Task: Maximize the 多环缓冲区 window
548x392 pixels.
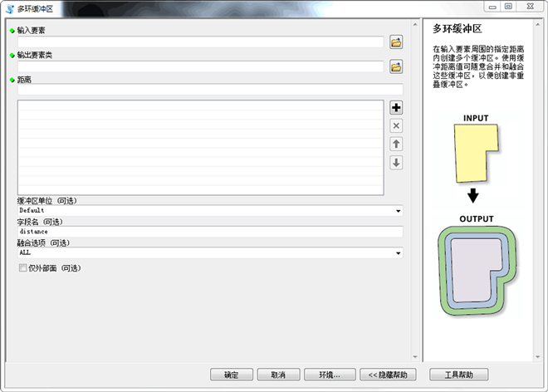Action: pos(508,7)
